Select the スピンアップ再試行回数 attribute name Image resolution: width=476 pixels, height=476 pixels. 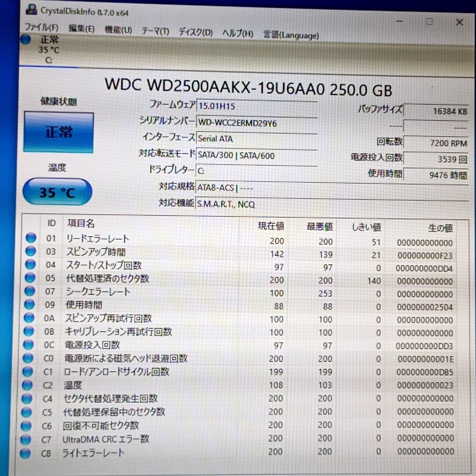click(108, 319)
